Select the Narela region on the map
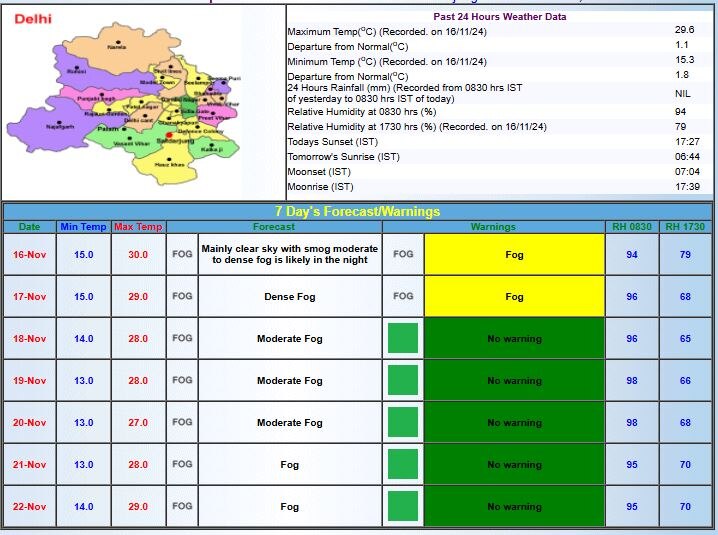 click(117, 45)
